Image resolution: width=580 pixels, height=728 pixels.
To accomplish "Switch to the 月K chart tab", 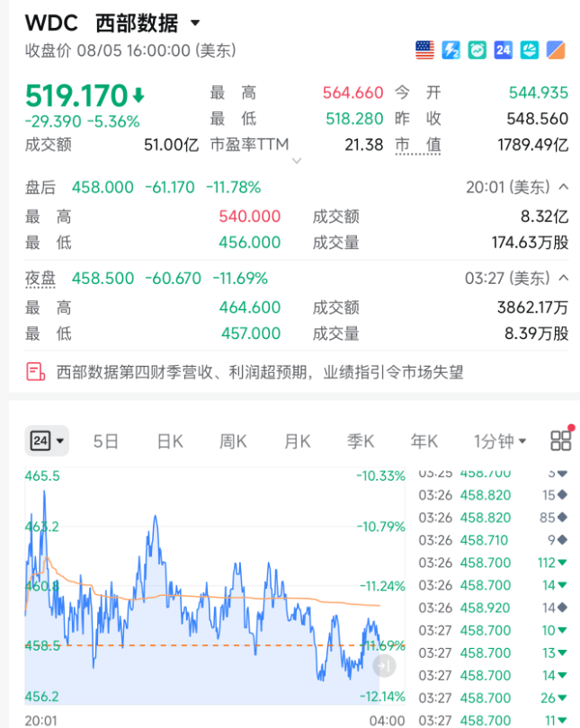I will [x=298, y=441].
